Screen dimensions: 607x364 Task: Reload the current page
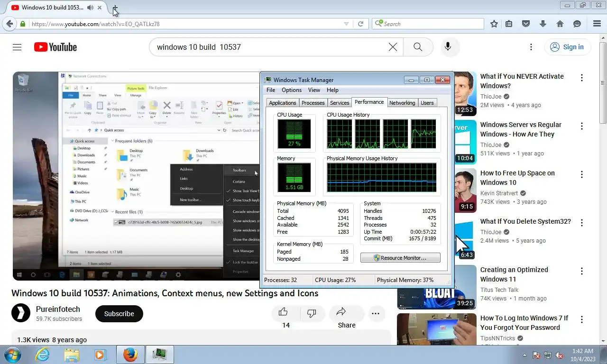[360, 24]
